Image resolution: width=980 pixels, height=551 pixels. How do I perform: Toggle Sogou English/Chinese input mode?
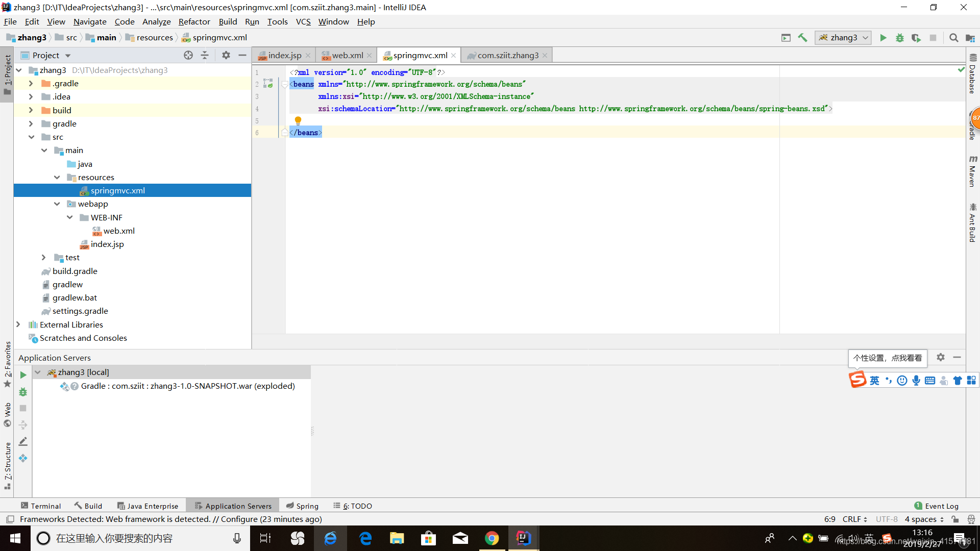coord(874,381)
